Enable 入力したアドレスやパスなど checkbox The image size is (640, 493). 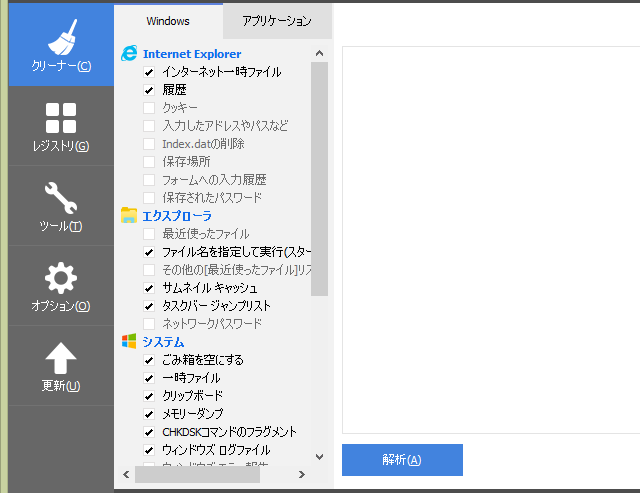click(x=149, y=126)
